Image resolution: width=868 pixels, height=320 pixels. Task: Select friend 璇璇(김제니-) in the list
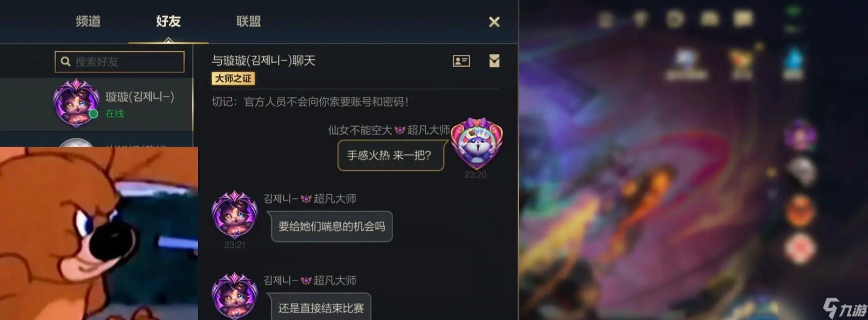[x=96, y=104]
